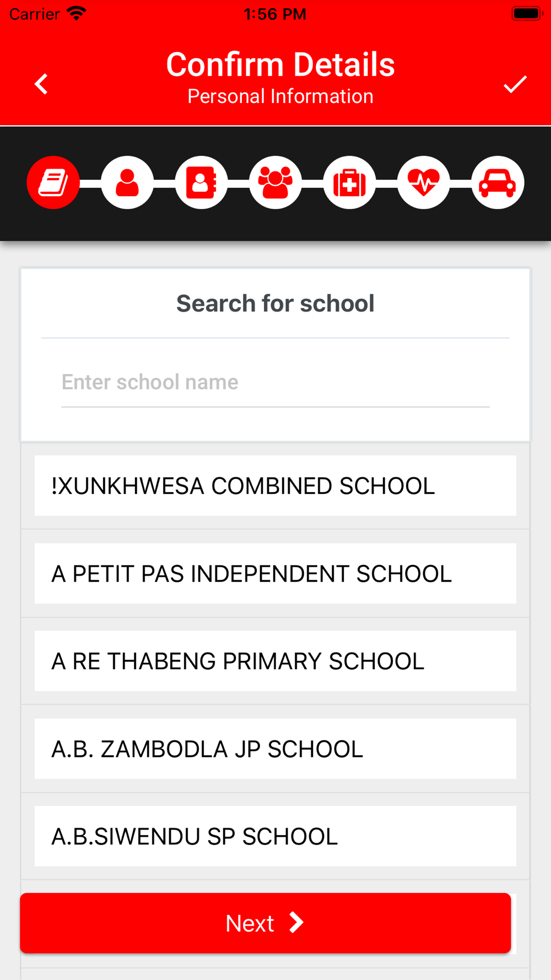Choose !XUNKHWESA COMBINED SCHOOL
Screen dimensions: 551x980
(x=275, y=486)
